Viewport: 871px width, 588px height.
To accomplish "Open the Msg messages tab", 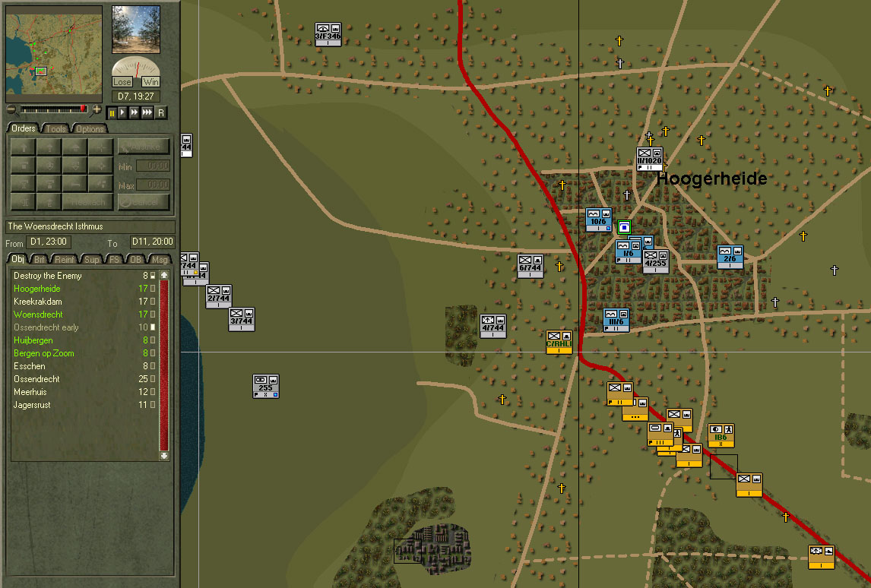I will (x=160, y=259).
